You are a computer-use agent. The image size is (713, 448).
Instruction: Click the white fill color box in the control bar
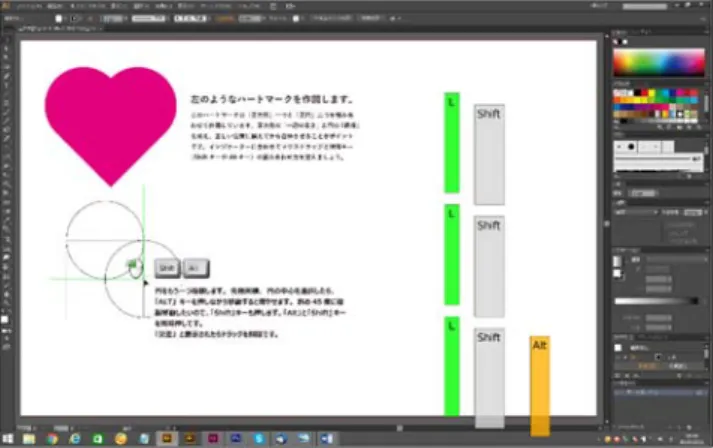[x=59, y=19]
